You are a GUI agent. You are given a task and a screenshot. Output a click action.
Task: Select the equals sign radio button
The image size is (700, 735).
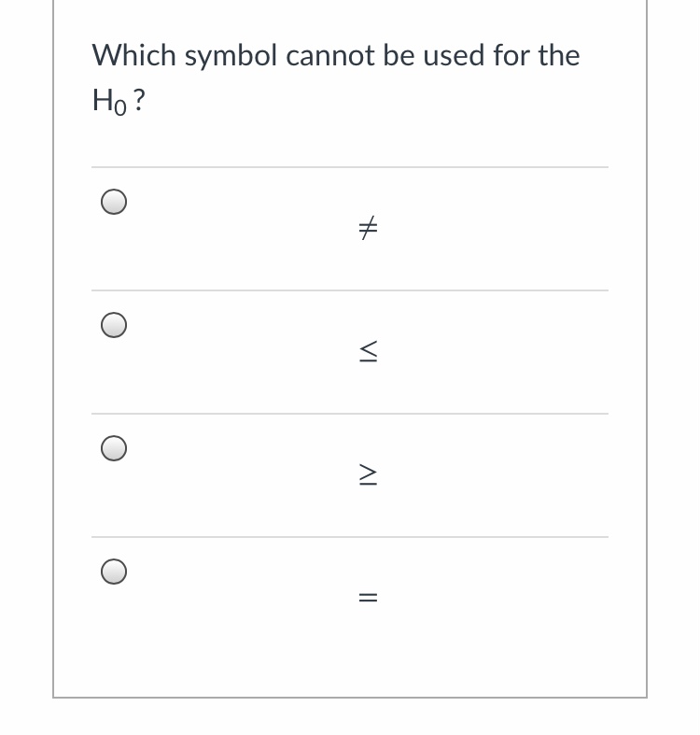coord(114,572)
